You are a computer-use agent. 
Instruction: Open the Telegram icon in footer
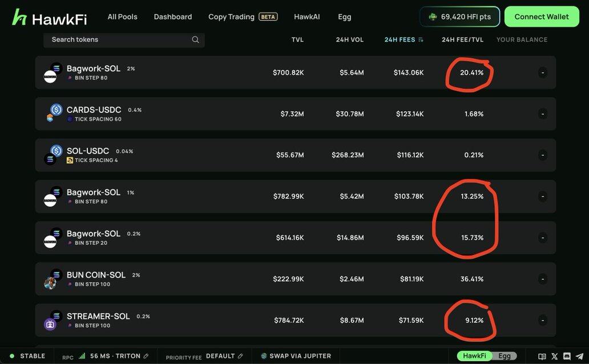[580, 356]
